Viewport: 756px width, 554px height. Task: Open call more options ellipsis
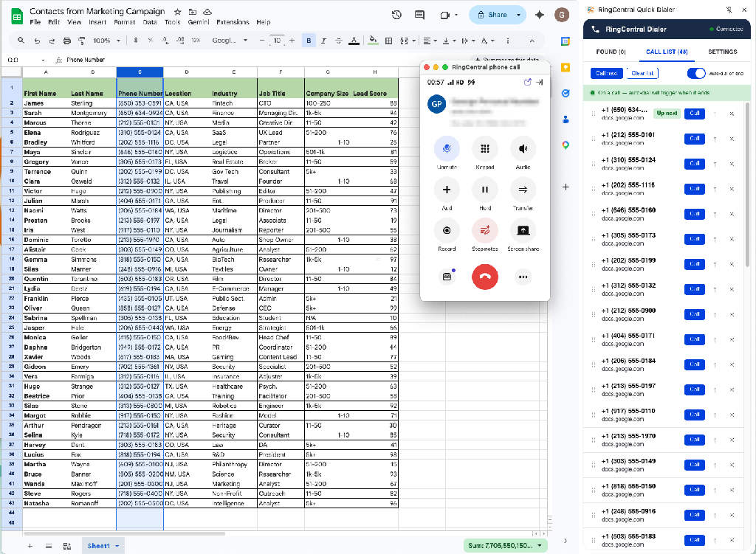click(523, 277)
